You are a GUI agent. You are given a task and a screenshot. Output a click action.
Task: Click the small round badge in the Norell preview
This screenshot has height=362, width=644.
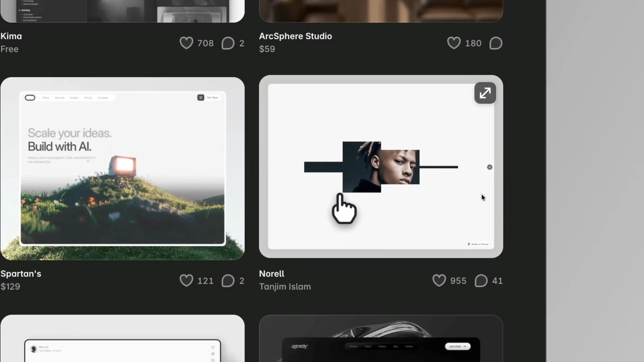tap(489, 167)
